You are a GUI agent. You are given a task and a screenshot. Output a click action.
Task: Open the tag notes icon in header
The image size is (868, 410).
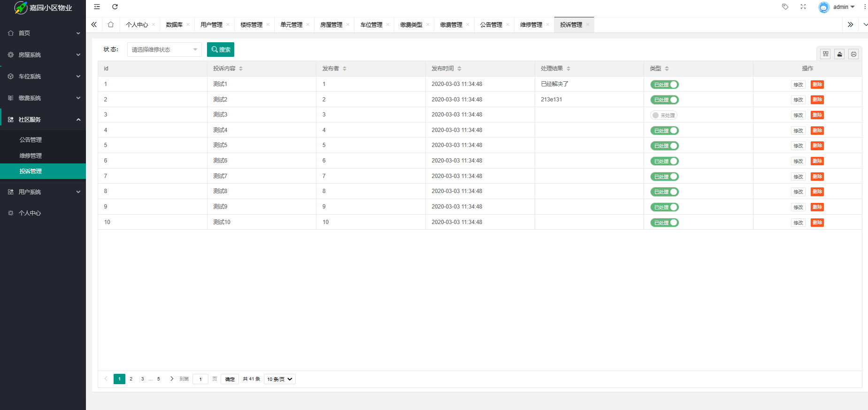(x=785, y=7)
